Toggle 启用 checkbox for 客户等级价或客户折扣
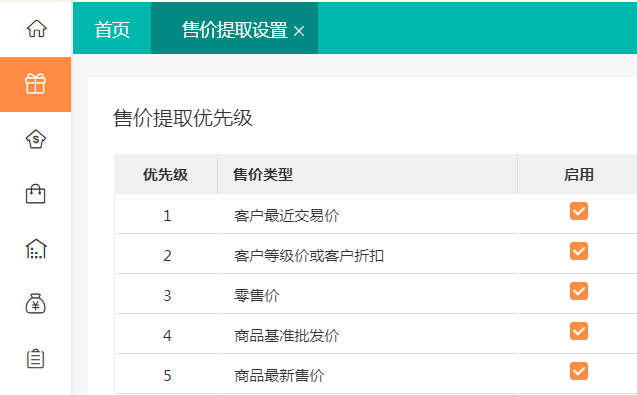637x395 pixels. [578, 251]
